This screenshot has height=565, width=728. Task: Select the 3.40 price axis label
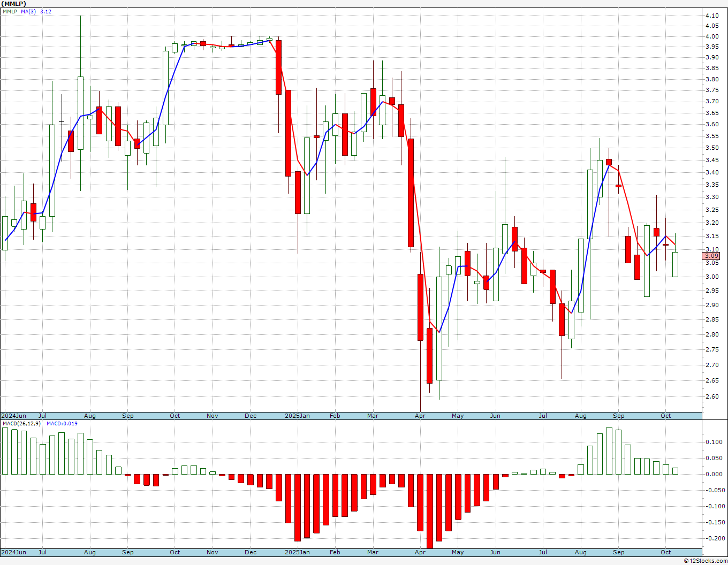point(712,172)
